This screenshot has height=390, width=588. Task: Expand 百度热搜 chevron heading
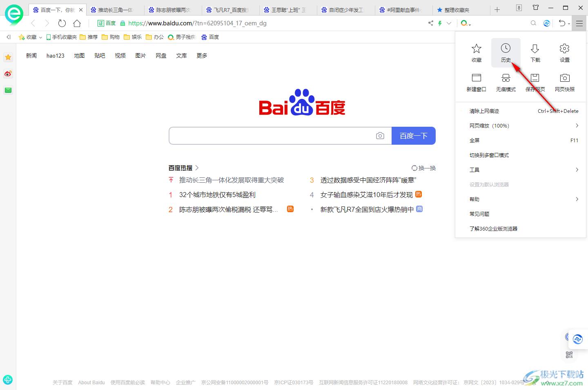coord(197,168)
